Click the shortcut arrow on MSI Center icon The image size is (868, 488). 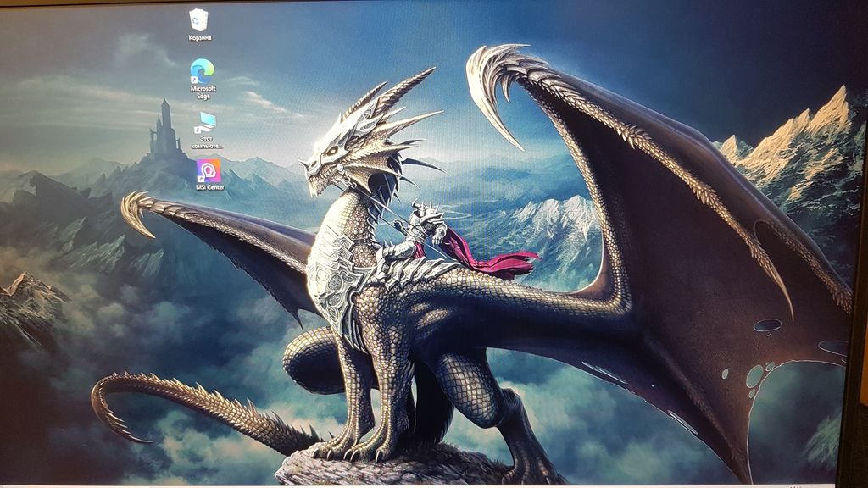click(x=200, y=178)
